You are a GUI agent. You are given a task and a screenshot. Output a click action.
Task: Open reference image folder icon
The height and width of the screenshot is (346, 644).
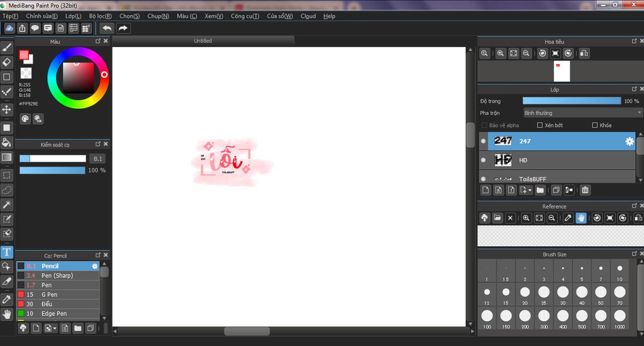(x=497, y=218)
